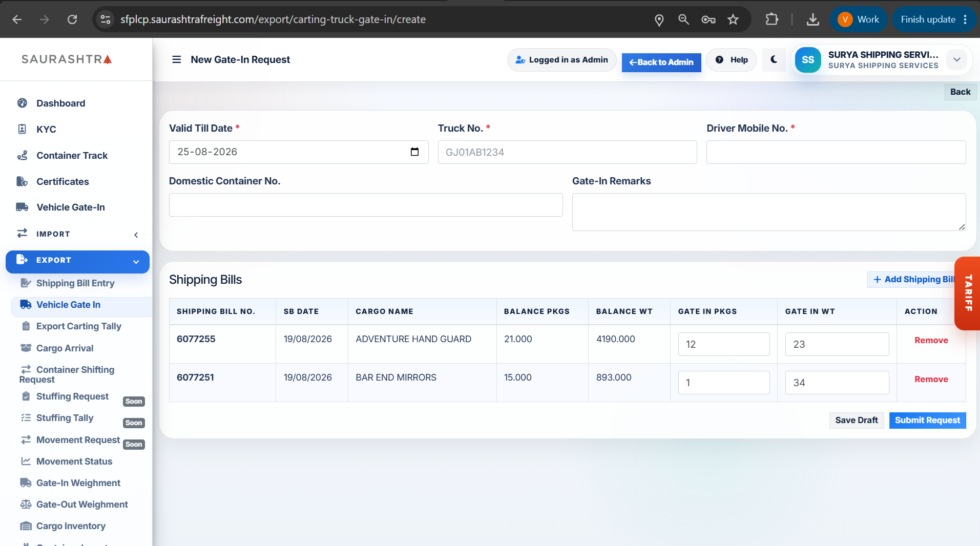Expand the Surya Shipping Services account dropdown
The height and width of the screenshot is (546, 980).
[956, 59]
